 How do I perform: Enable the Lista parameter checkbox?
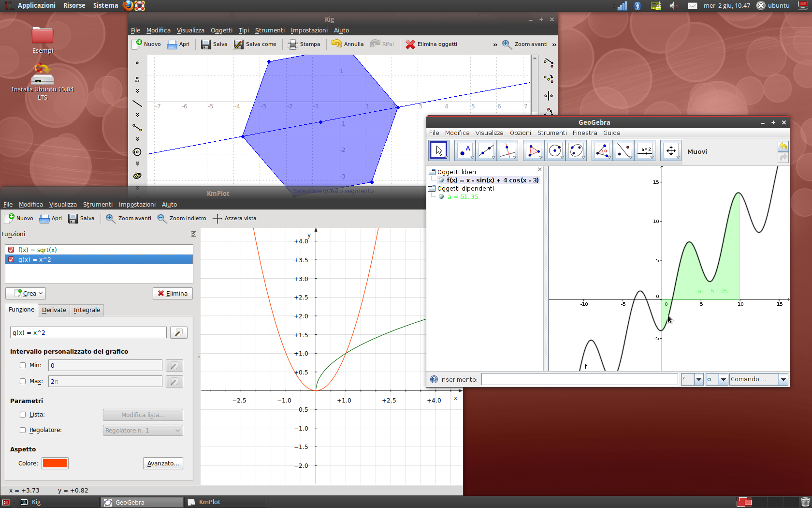pyautogui.click(x=23, y=415)
